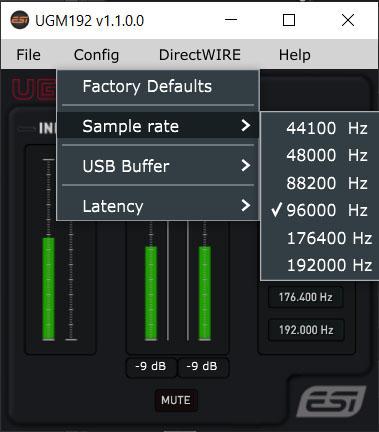Open the Config menu
The image size is (379, 432).
pyautogui.click(x=96, y=55)
